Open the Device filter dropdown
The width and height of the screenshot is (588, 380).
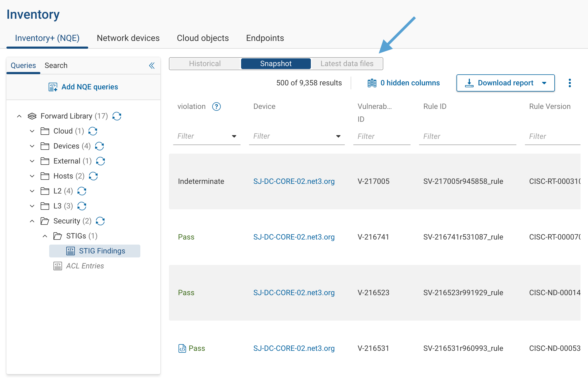(338, 136)
